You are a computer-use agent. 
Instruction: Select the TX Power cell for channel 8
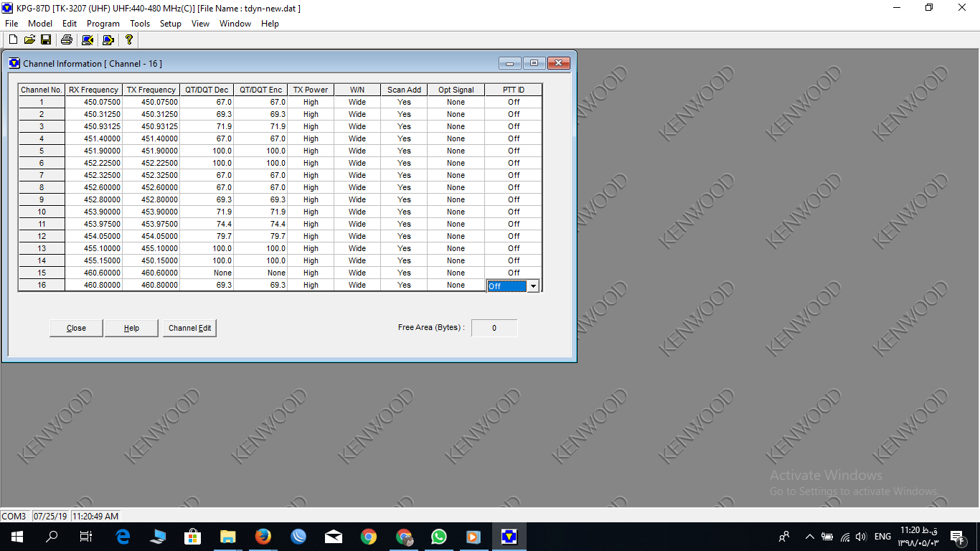pos(311,187)
